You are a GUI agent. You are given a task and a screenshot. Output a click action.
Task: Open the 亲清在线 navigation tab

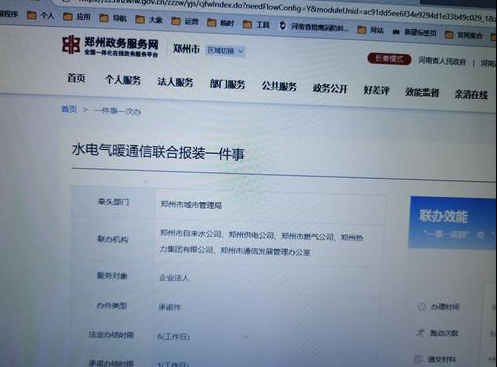[471, 94]
